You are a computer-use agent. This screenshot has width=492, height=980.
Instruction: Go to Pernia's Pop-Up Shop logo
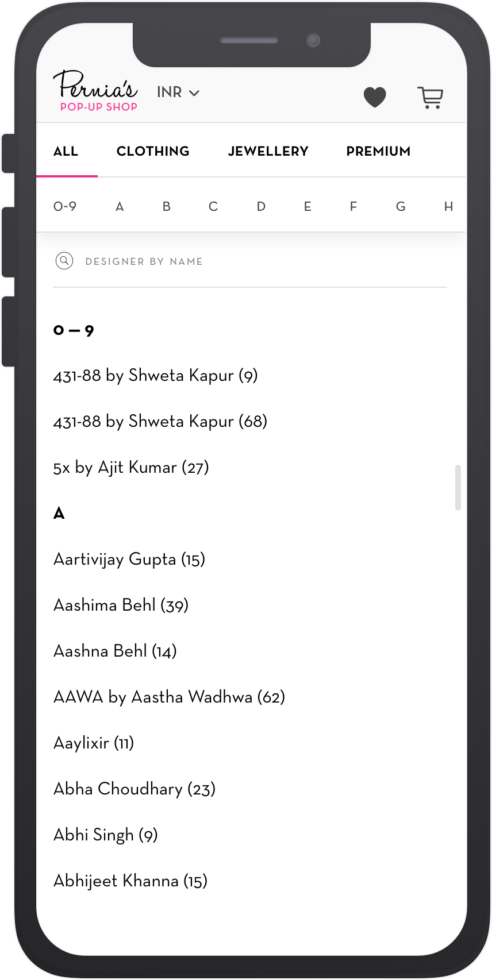tap(96, 91)
